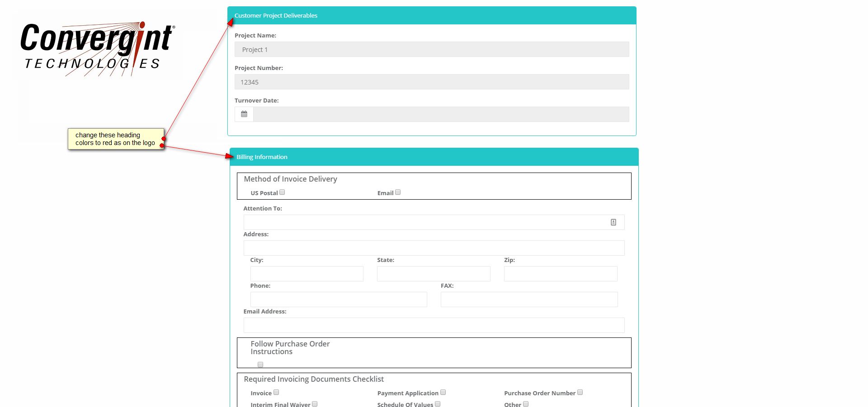This screenshot has height=407, width=868.
Task: Click the 'Project Name:' label
Action: [x=255, y=35]
